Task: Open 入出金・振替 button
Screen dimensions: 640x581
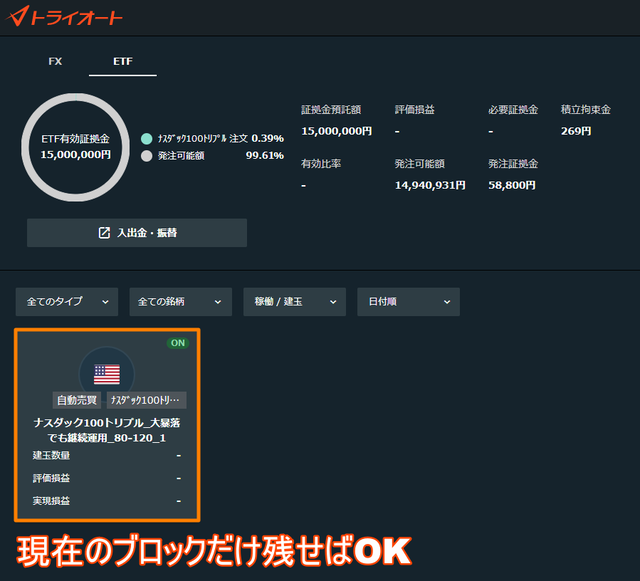Action: [x=137, y=233]
